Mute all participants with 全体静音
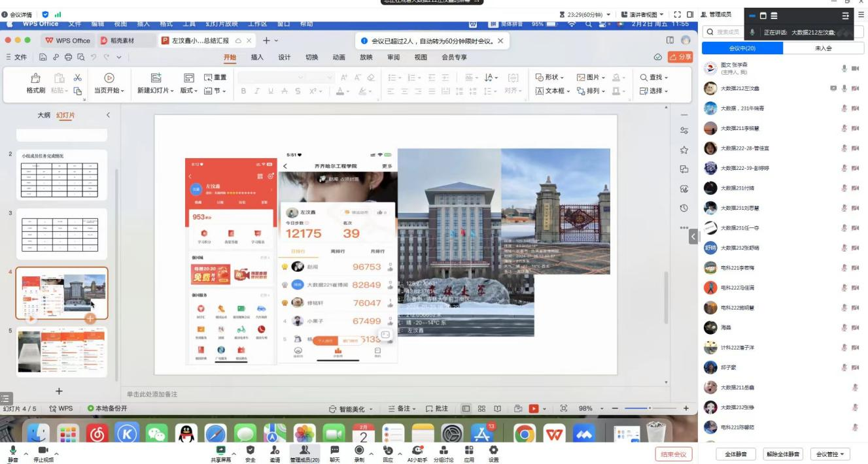This screenshot has width=868, height=464. [736, 454]
